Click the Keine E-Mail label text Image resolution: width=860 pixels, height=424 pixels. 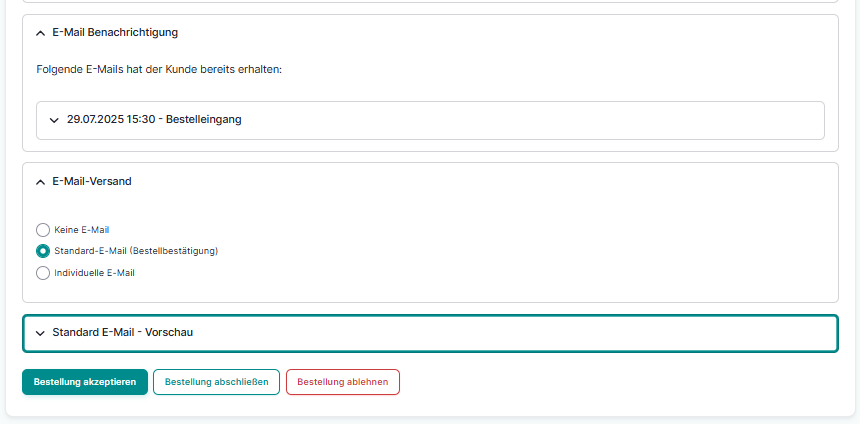pyautogui.click(x=81, y=230)
